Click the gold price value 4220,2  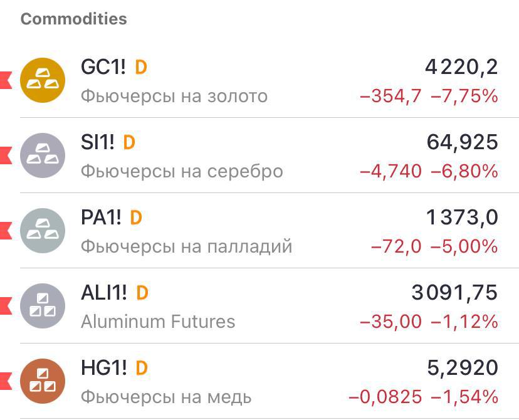tap(461, 66)
